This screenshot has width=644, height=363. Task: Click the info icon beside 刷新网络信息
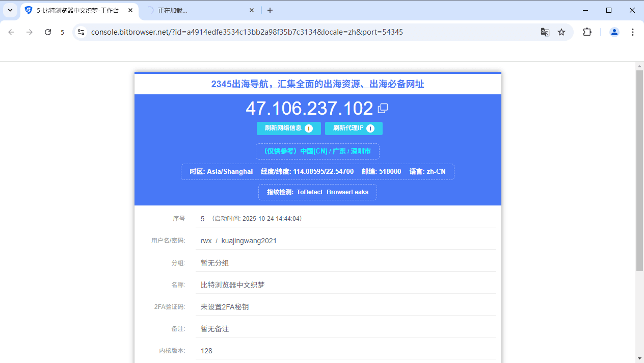click(309, 128)
